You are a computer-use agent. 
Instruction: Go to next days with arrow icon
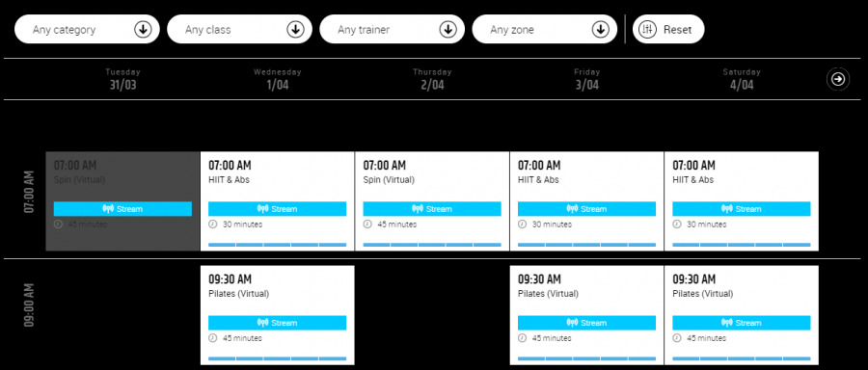click(838, 79)
